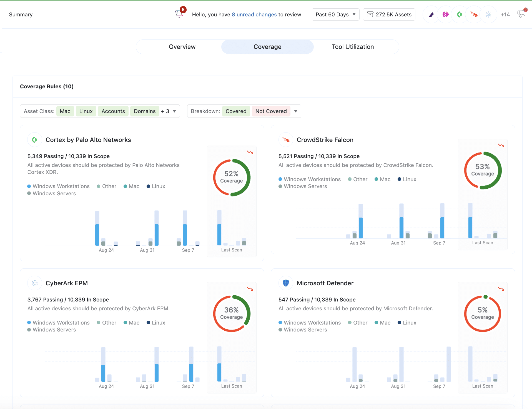Expand the Breakdown filter dropdown arrow

point(296,111)
